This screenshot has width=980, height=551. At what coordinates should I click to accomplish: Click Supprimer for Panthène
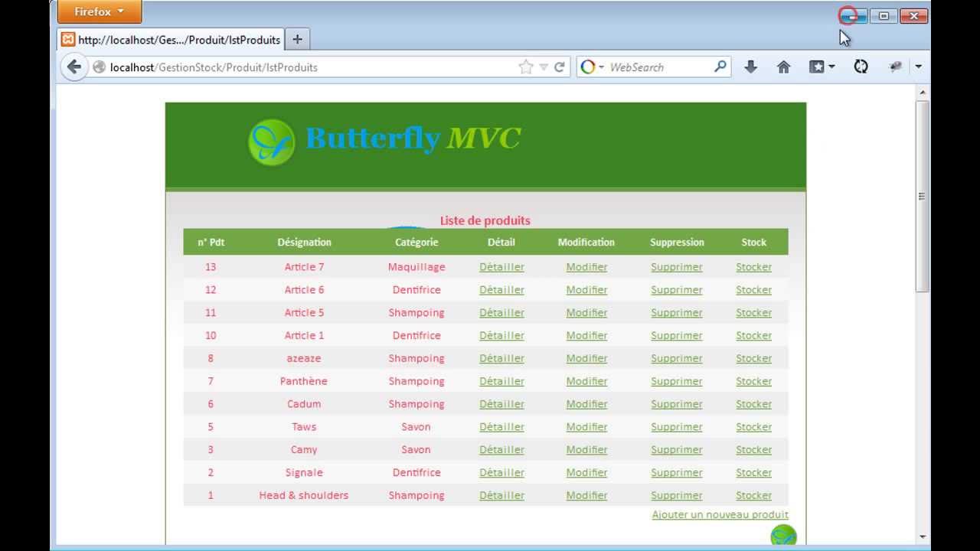(x=677, y=381)
